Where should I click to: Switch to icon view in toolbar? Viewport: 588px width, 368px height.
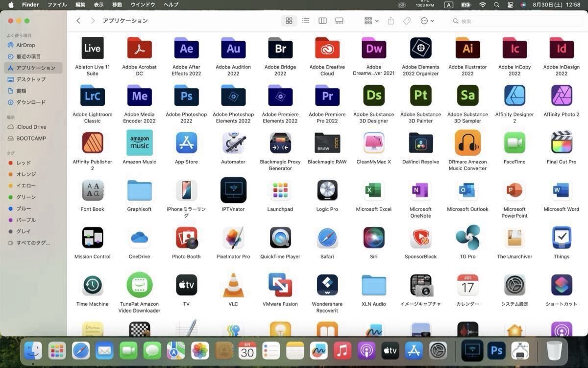click(289, 21)
